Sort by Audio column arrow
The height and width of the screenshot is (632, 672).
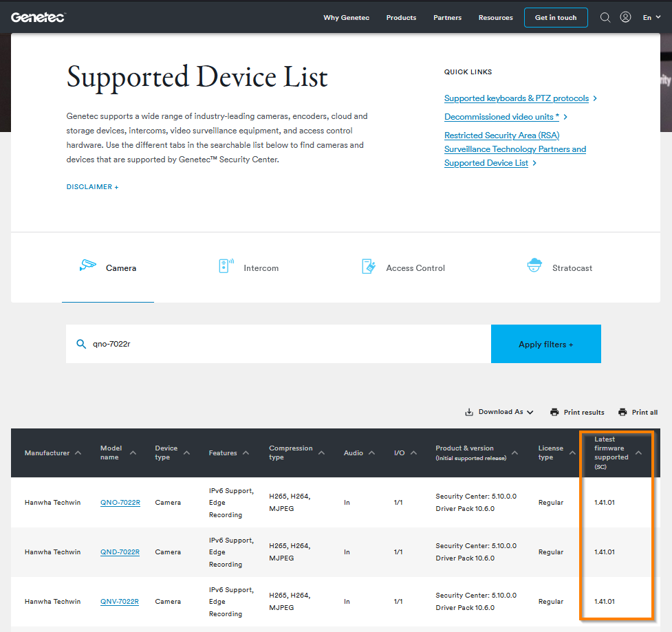pos(371,453)
